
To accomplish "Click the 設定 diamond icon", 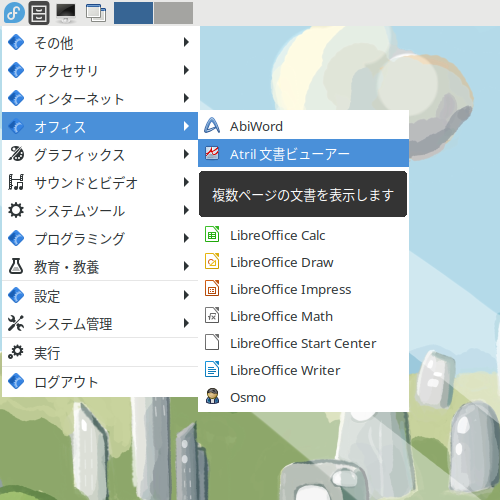I will point(16,295).
